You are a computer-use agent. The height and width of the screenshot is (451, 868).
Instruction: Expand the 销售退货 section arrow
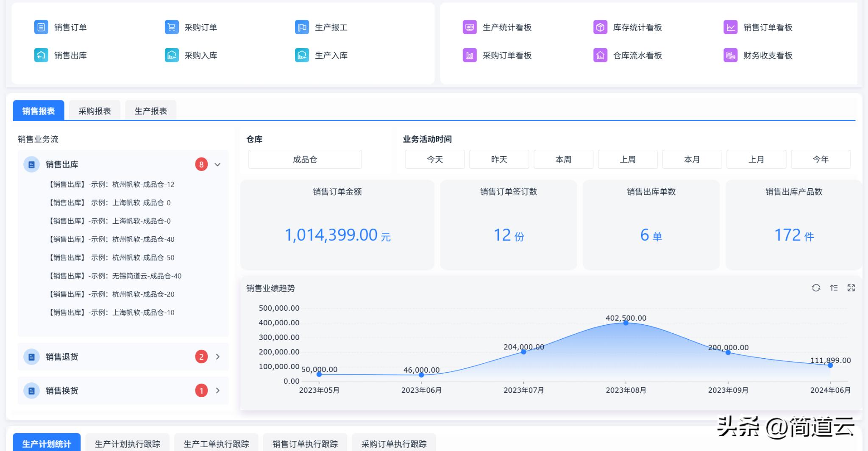click(218, 357)
